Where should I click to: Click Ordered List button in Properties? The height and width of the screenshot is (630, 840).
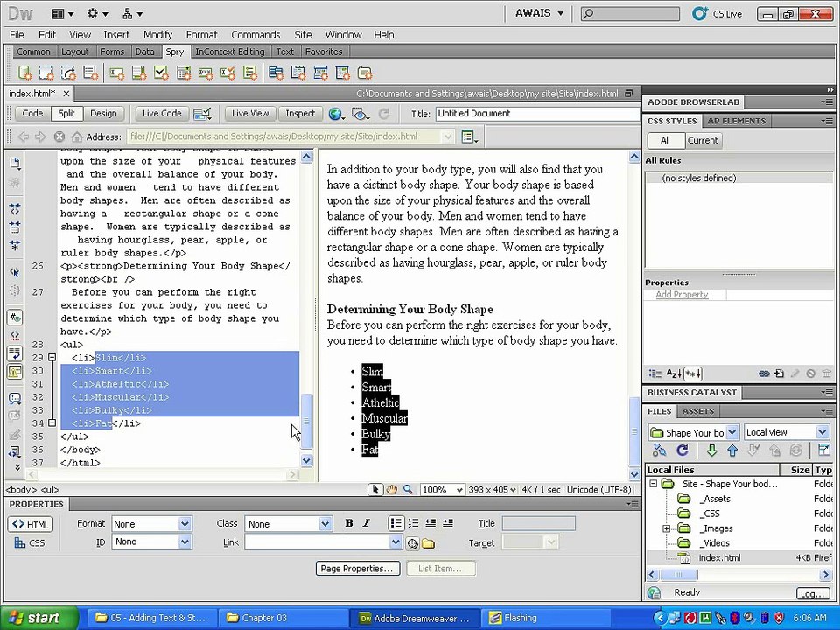coord(413,523)
